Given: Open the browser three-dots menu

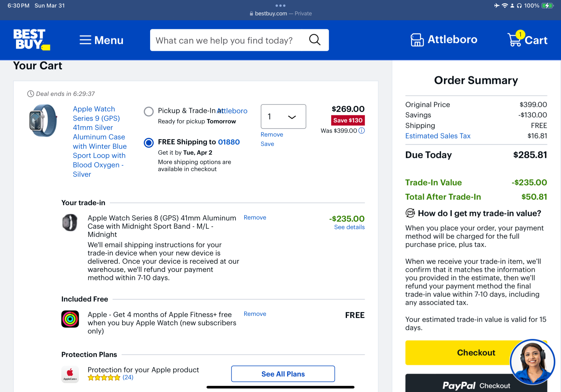Looking at the screenshot, I should point(280,6).
